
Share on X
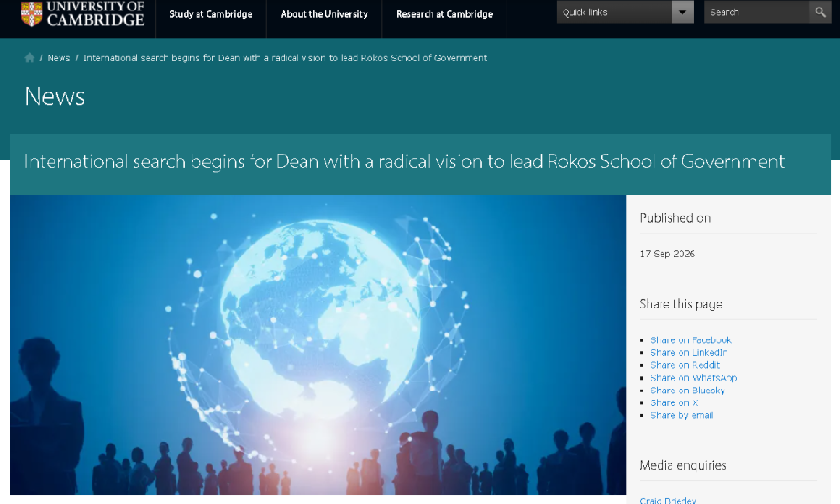[674, 402]
